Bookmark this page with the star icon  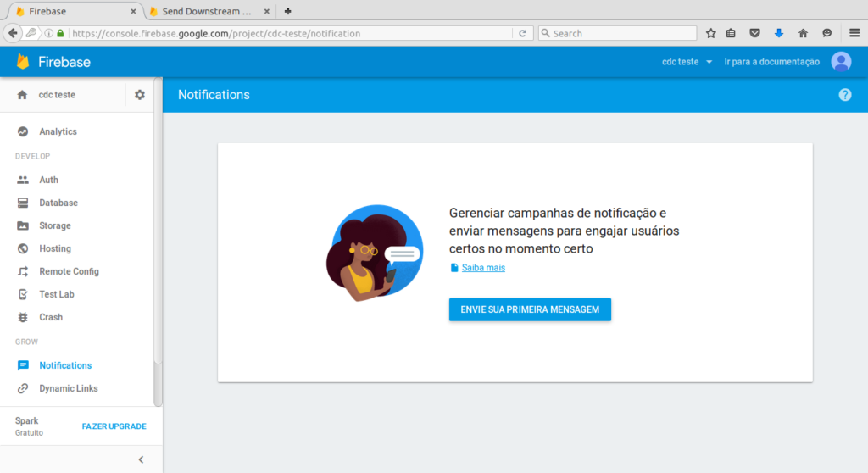[x=711, y=33]
